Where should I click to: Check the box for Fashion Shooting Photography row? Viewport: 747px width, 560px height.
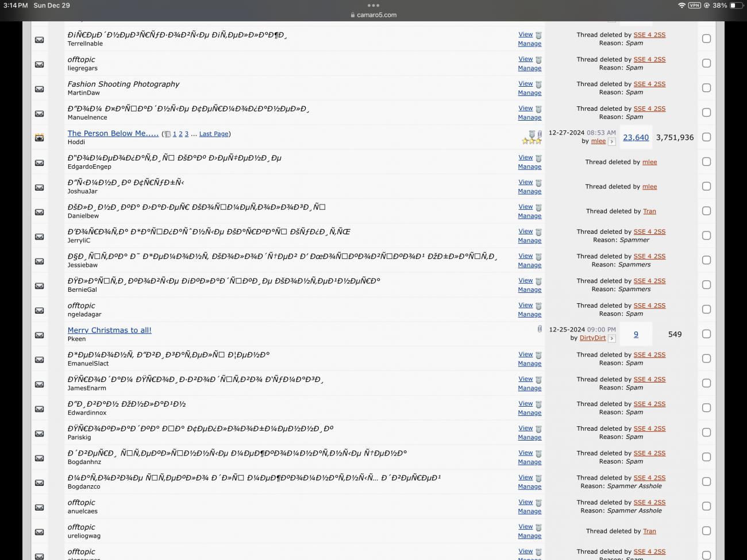[x=706, y=88]
